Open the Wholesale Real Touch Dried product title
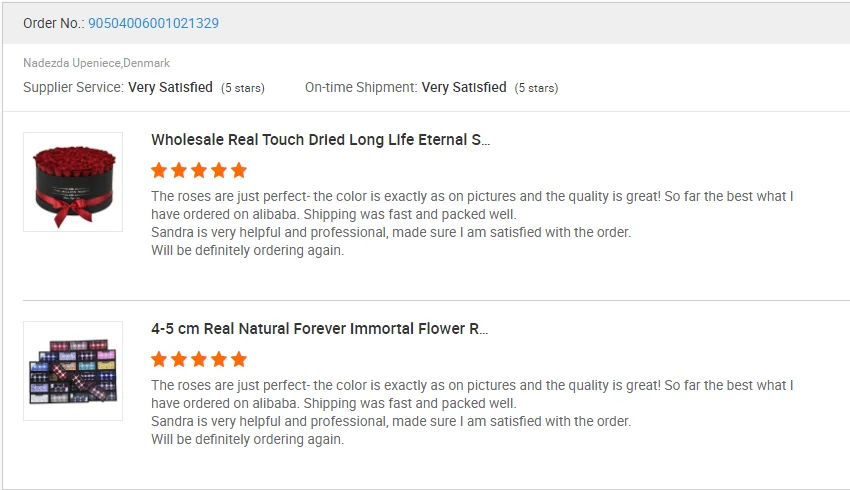The width and height of the screenshot is (850, 490). (320, 140)
